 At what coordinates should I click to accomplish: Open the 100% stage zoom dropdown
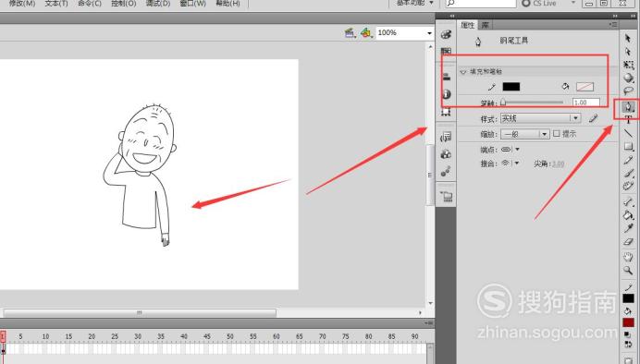click(404, 32)
